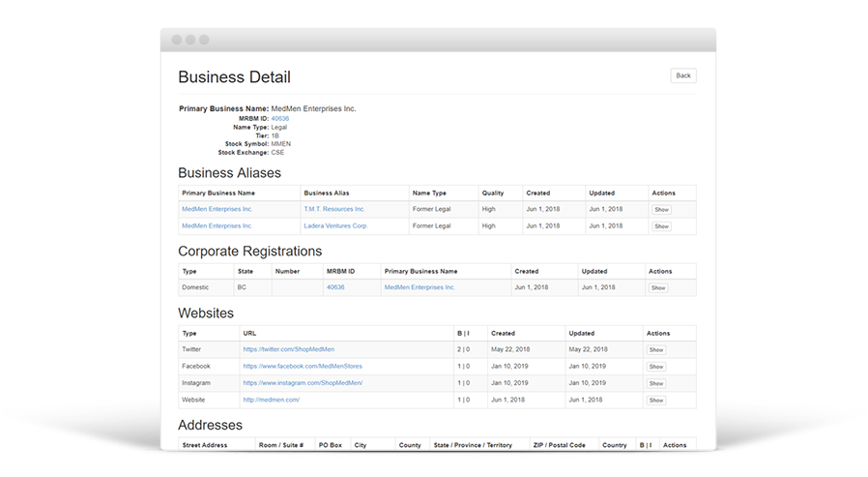Select the Addresses section heading
The image size is (868, 477).
[x=211, y=425]
